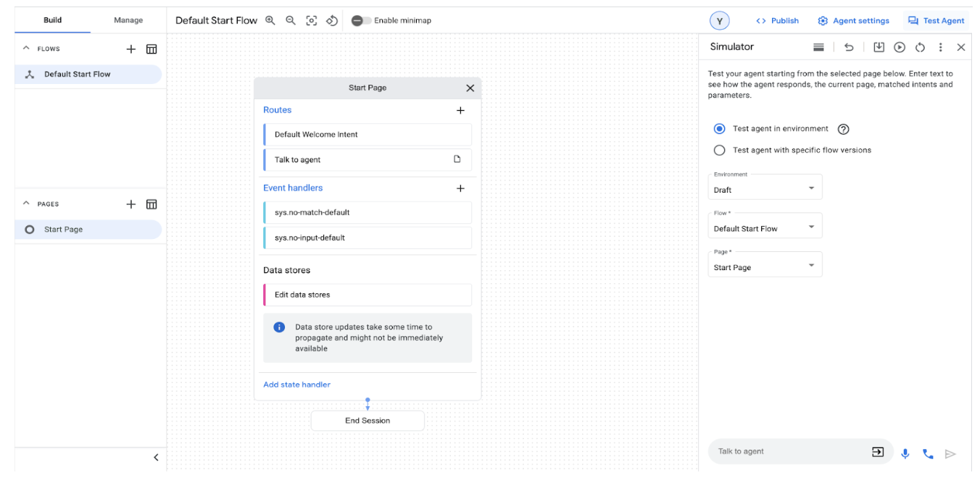Screen dimensions: 980x491
Task: Select the End Session node
Action: 367,421
